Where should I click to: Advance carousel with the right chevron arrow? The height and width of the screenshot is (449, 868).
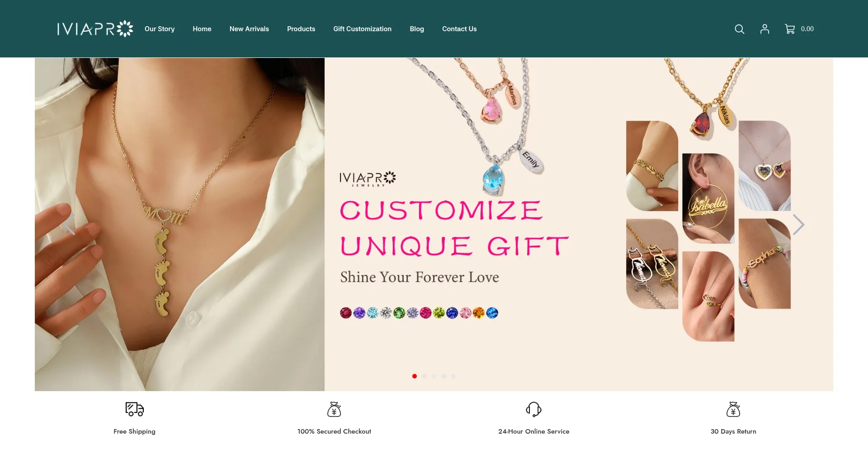pyautogui.click(x=798, y=225)
